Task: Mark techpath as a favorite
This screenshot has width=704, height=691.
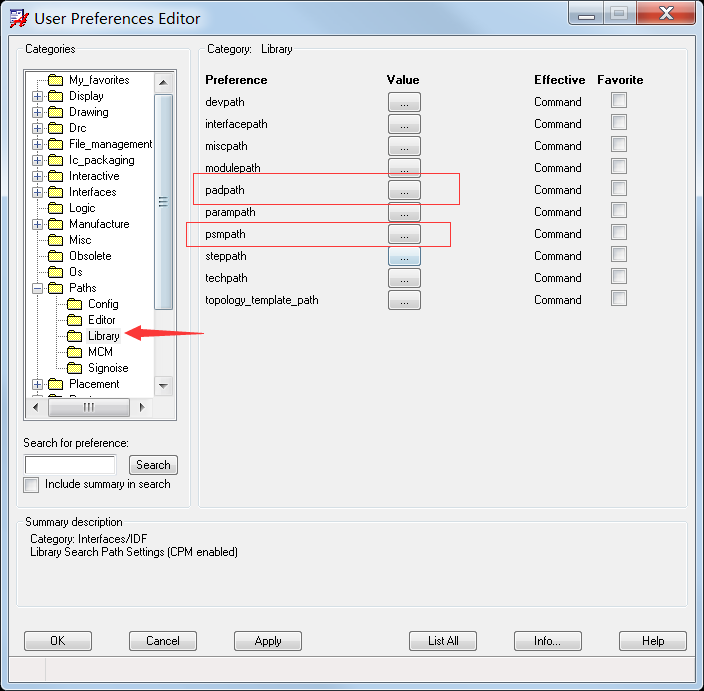Action: tap(619, 276)
